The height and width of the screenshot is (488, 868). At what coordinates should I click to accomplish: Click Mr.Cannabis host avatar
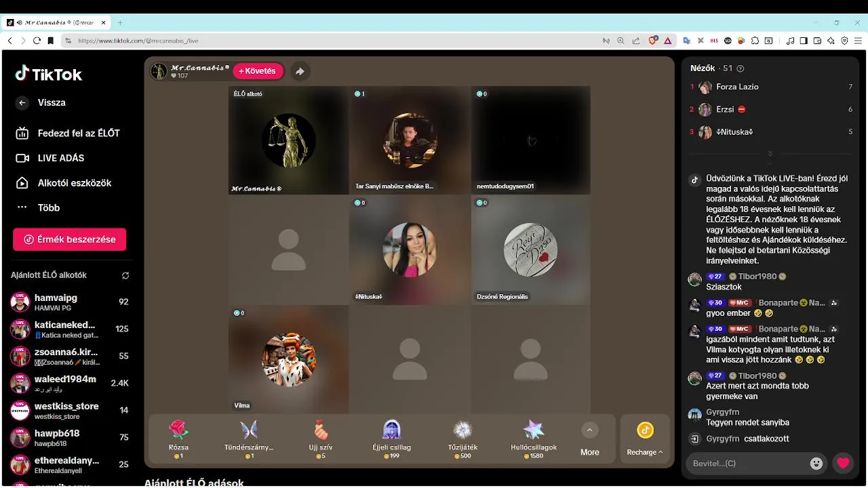(x=159, y=71)
